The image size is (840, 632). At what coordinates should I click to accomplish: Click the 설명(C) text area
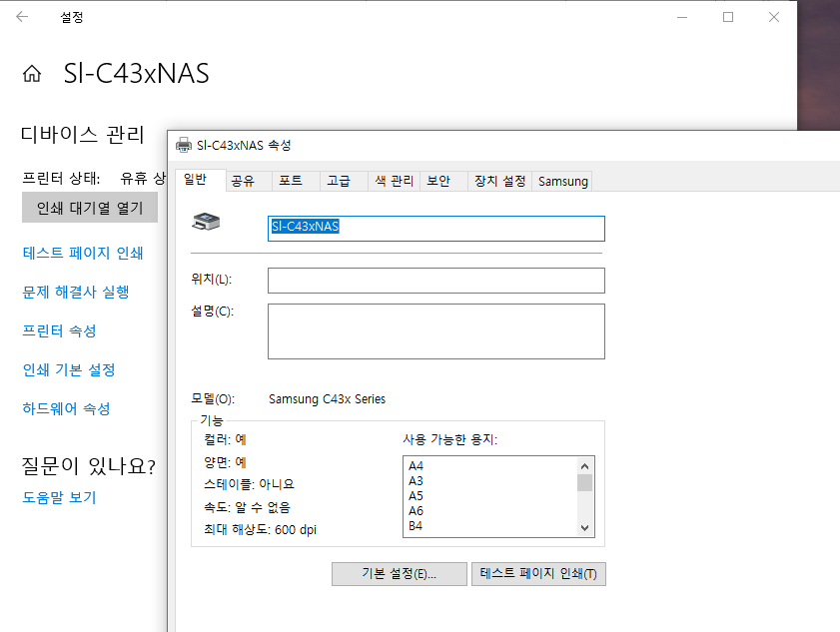[x=436, y=331]
